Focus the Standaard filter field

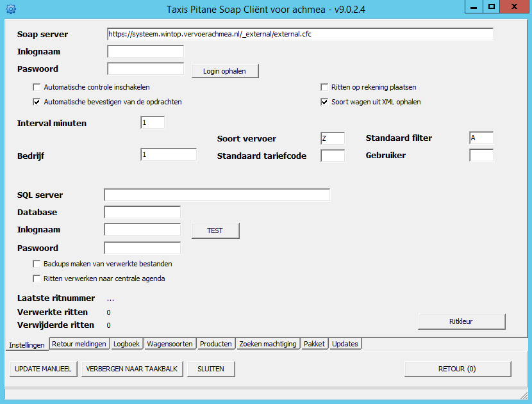(x=481, y=138)
